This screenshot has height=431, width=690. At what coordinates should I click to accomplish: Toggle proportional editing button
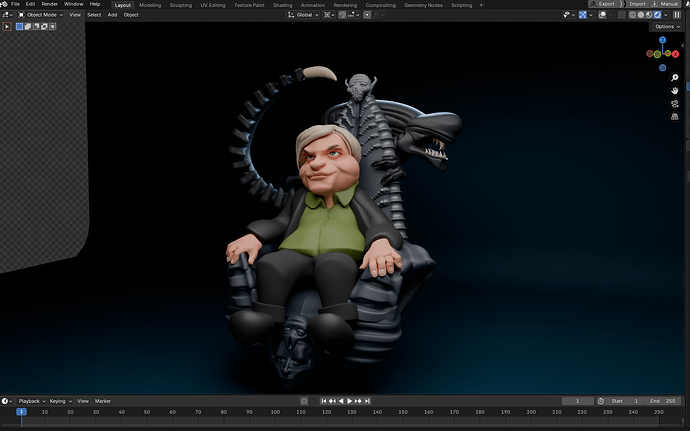(367, 15)
